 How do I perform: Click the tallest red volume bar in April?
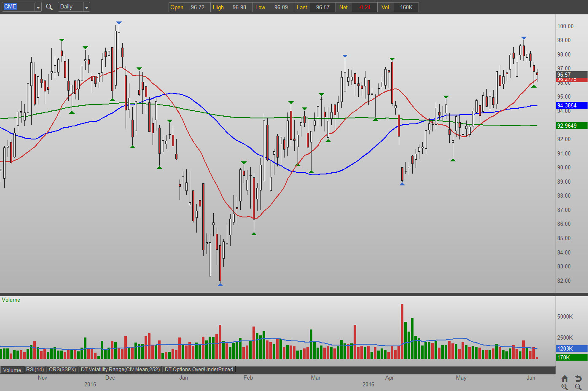point(402,331)
